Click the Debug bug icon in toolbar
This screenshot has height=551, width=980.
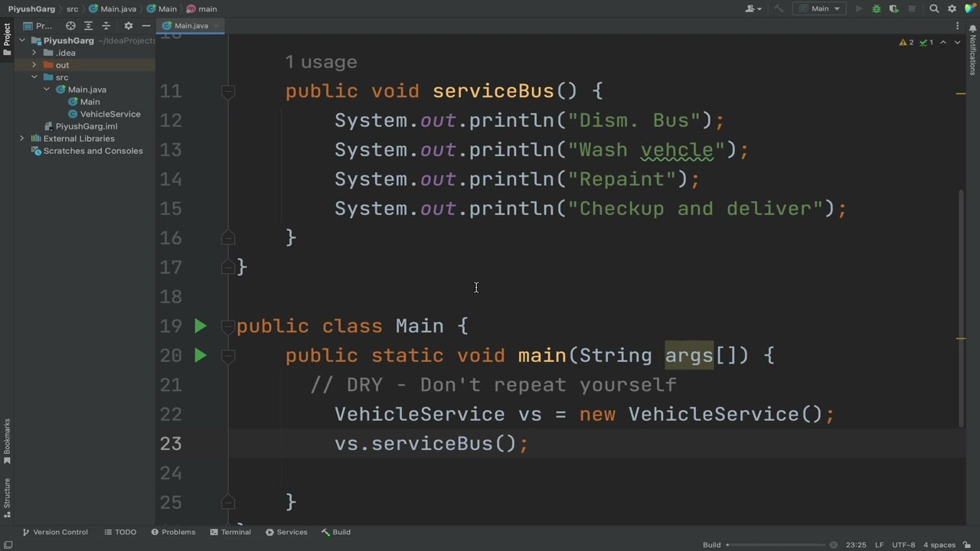(876, 9)
